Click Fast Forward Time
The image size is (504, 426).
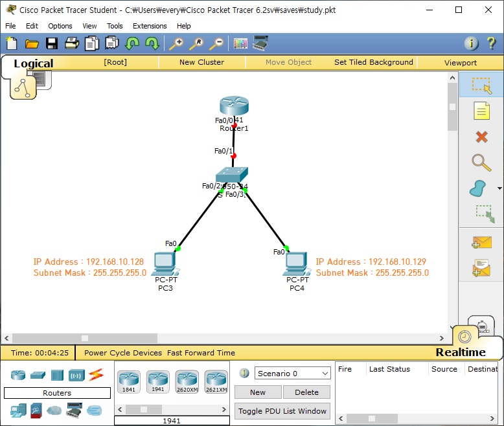coord(201,353)
